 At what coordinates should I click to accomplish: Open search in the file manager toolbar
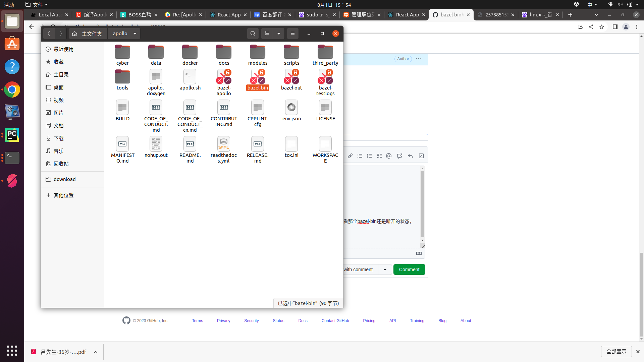(253, 34)
